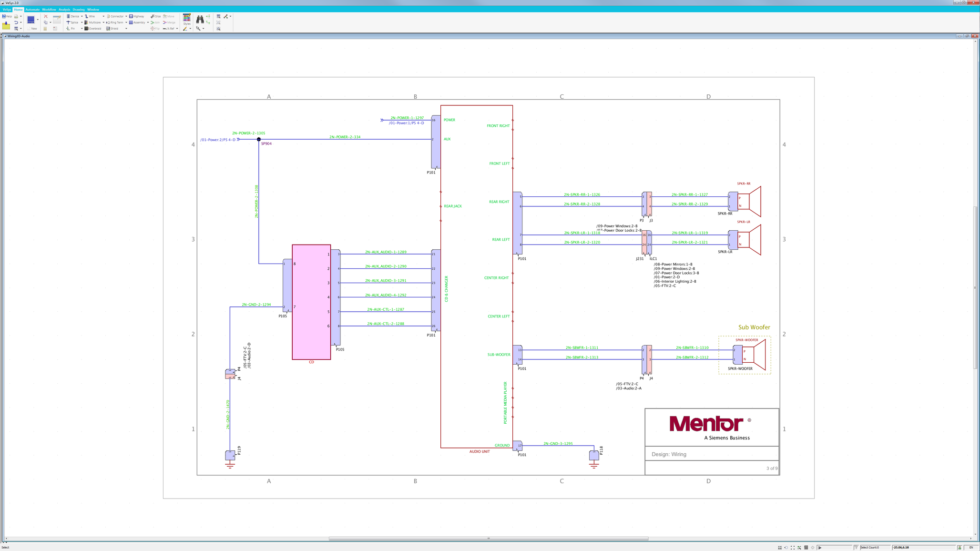Select the Ring Term tool
This screenshot has height=551, width=980.
point(116,22)
